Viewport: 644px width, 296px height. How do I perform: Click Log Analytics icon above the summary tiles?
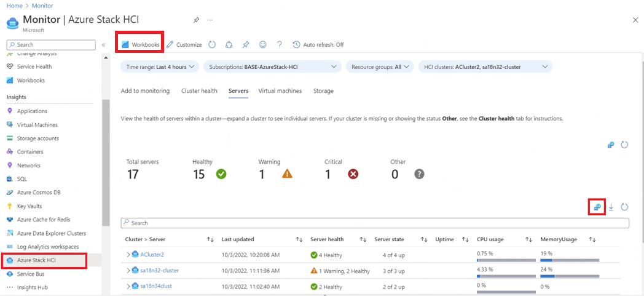tap(611, 145)
